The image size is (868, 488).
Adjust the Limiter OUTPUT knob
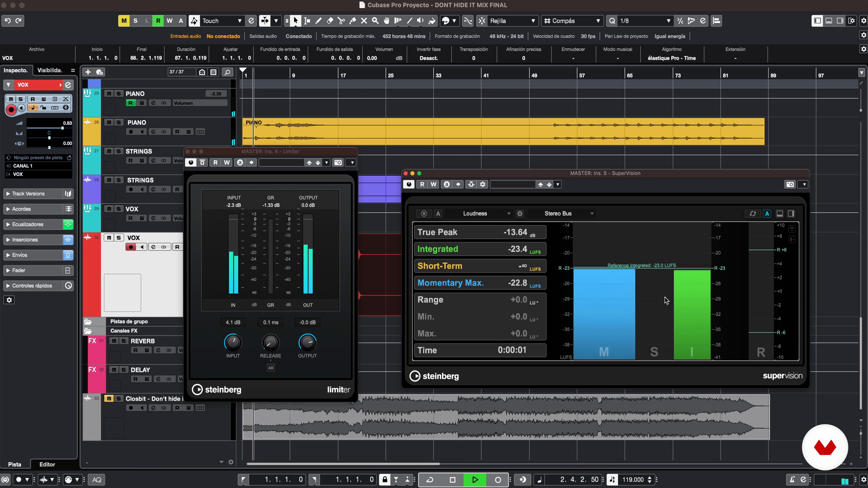pos(307,343)
